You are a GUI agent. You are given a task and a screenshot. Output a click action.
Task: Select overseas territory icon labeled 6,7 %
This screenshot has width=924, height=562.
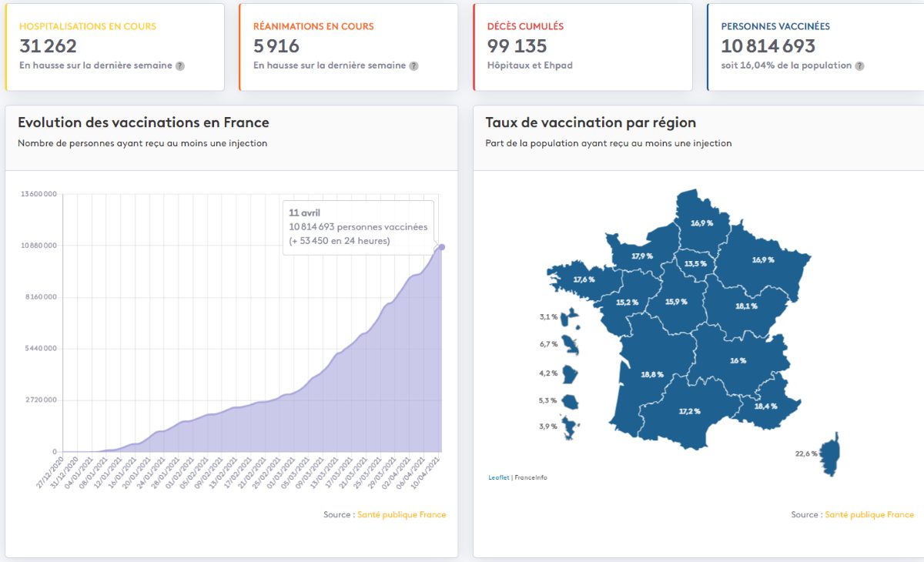coord(571,344)
